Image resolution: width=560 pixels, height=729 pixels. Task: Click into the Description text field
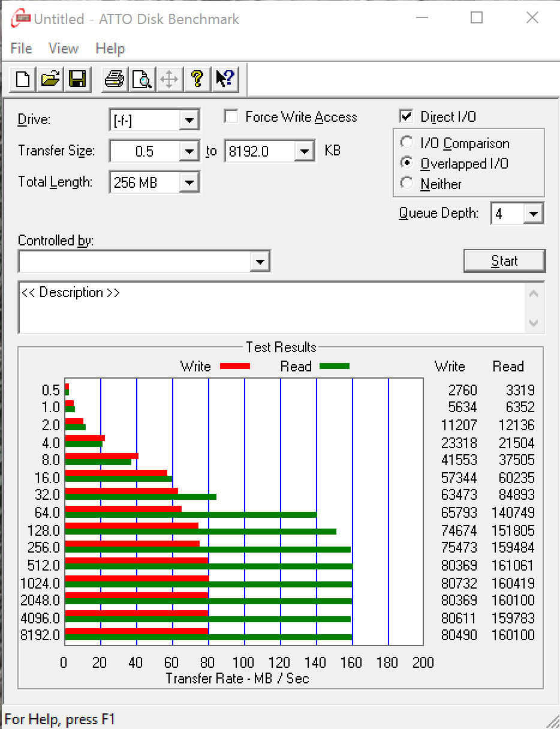pos(273,307)
